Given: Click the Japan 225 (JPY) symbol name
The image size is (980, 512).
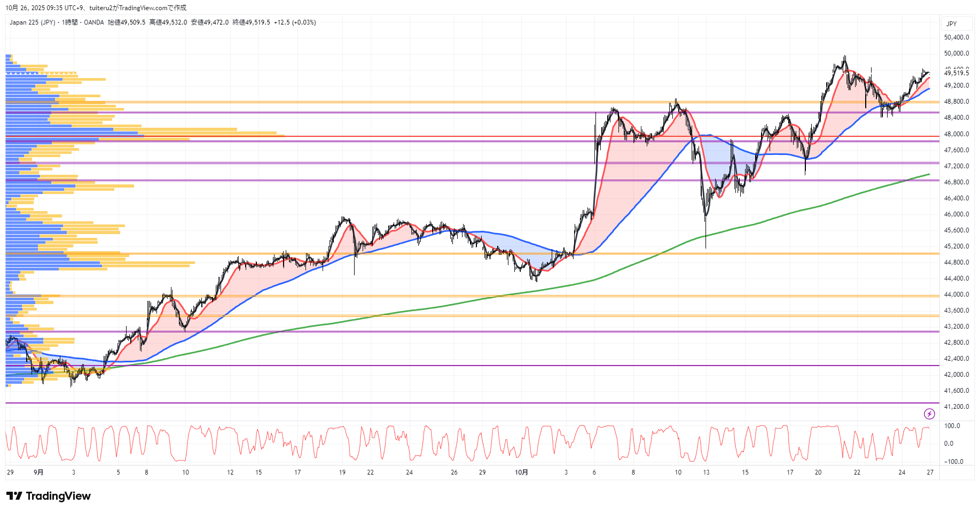Looking at the screenshot, I should point(32,22).
